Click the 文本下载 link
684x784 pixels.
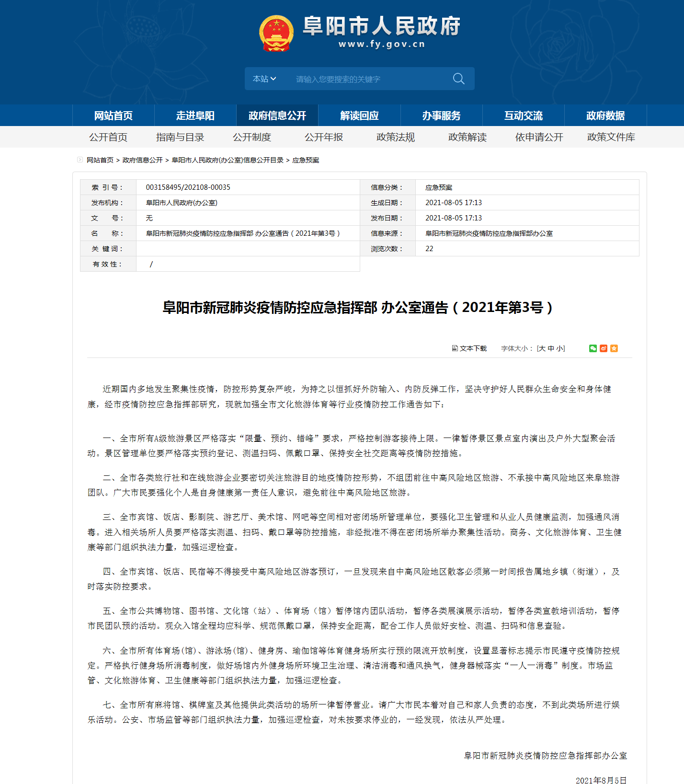tap(473, 348)
